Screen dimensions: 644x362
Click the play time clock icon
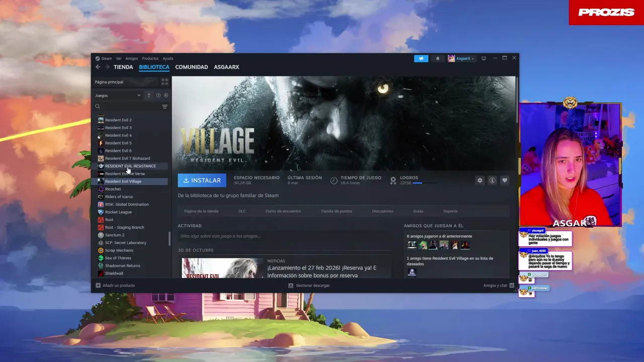coord(334,180)
